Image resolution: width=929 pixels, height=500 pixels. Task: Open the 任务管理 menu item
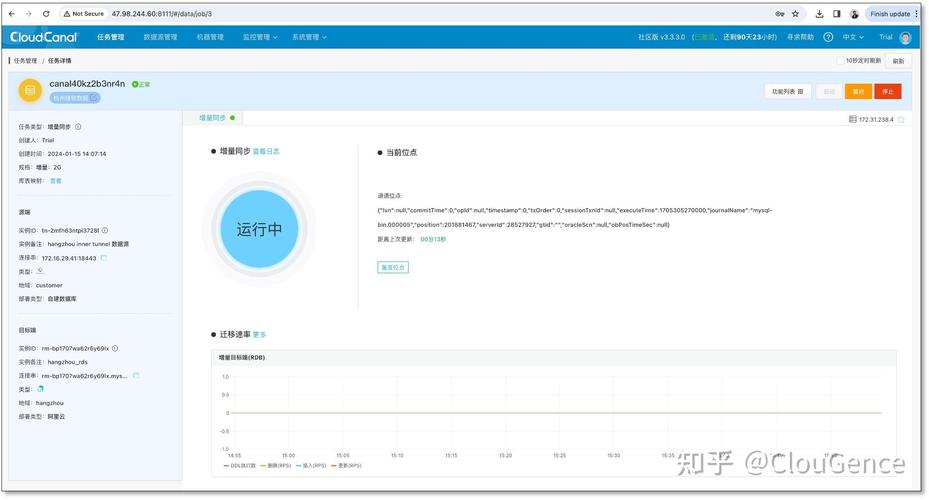coord(111,37)
